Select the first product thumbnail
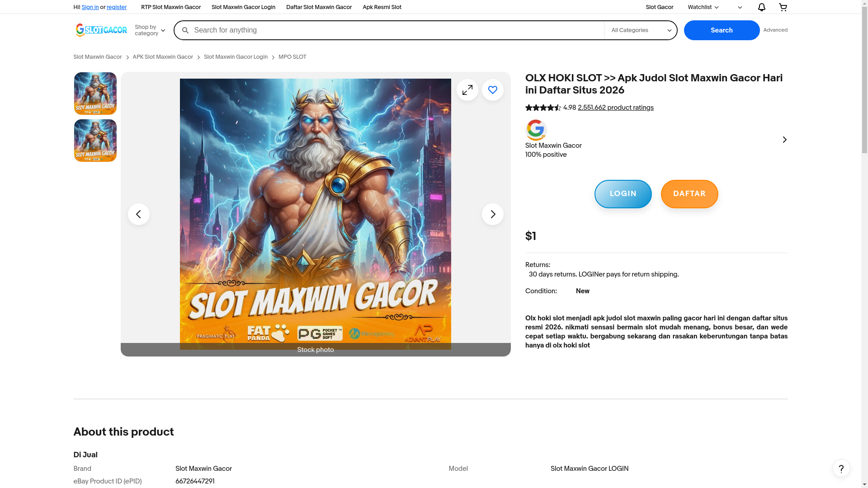The image size is (868, 488). [x=95, y=94]
